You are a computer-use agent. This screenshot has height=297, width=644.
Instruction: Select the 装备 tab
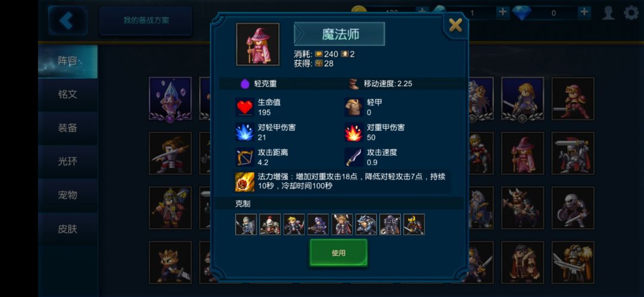click(68, 128)
